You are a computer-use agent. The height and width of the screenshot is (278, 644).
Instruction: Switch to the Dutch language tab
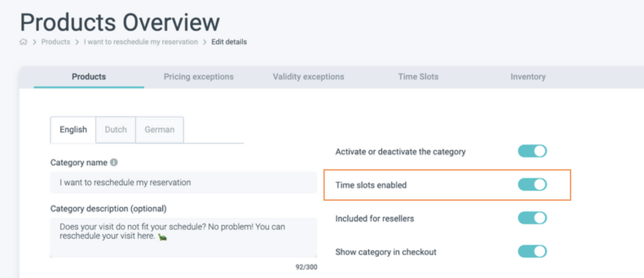tap(116, 130)
